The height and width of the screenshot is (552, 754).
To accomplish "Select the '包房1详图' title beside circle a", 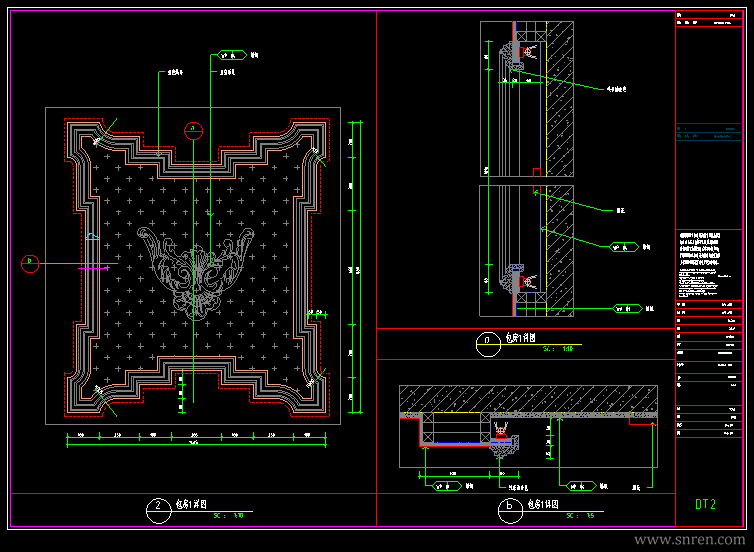I will point(520,338).
